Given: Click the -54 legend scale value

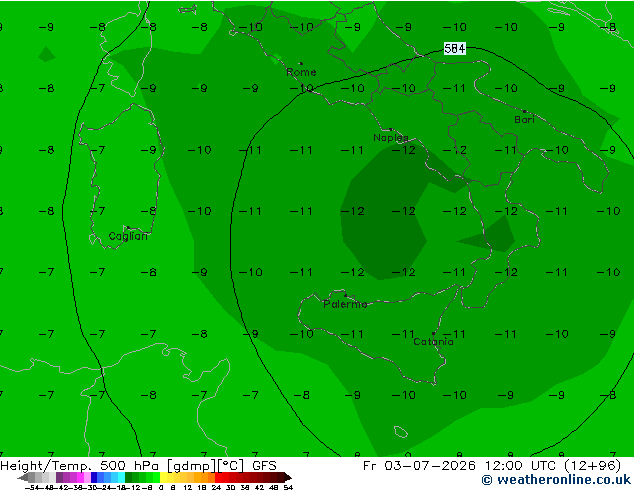Looking at the screenshot, I should tap(33, 487).
